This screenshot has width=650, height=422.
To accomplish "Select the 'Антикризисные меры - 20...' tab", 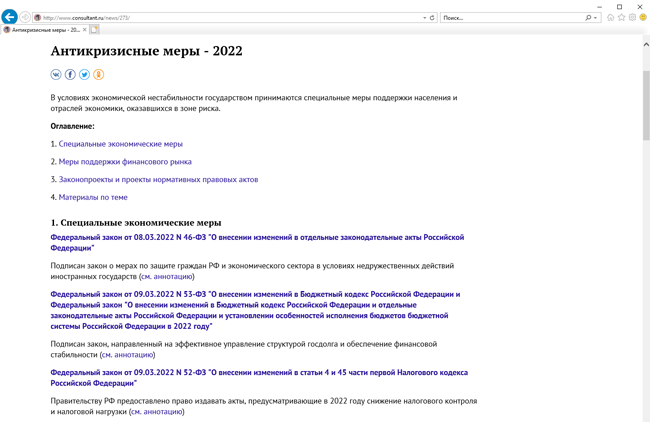I will tap(45, 30).
